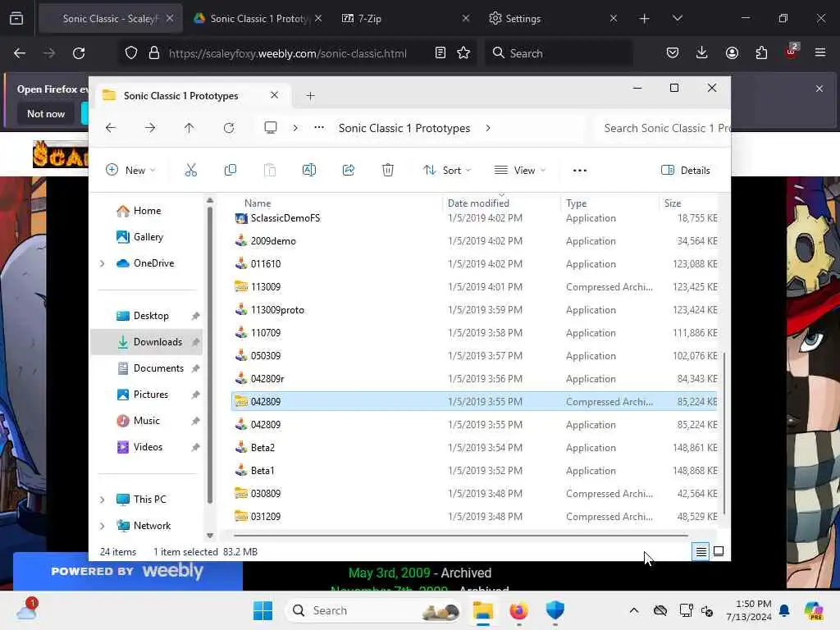Viewport: 840px width, 630px height.
Task: Select the Beta2 application file
Action: [475, 447]
